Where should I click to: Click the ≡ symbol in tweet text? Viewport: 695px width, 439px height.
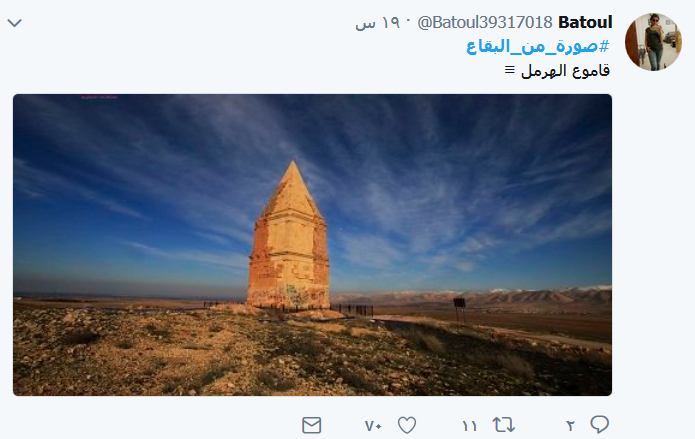[x=510, y=70]
